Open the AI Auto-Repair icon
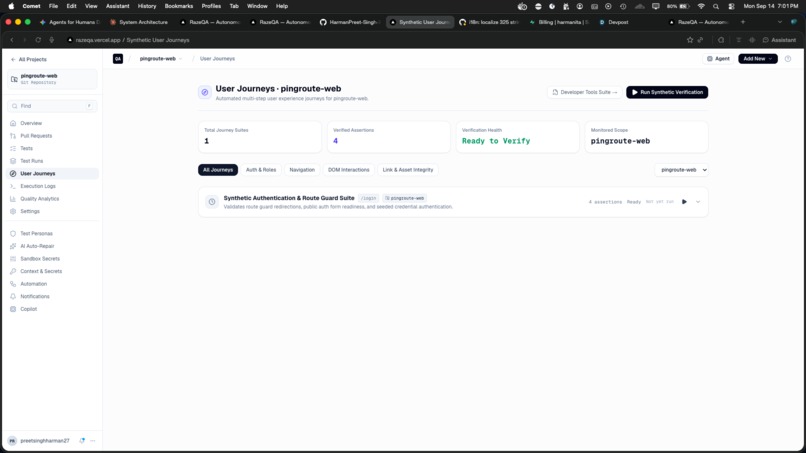This screenshot has width=806, height=453. 13,246
